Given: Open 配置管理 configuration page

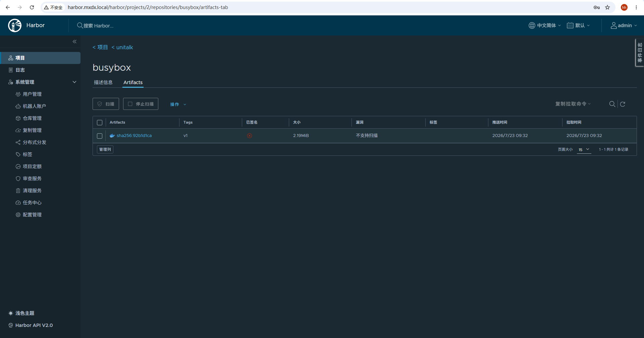Looking at the screenshot, I should (32, 215).
